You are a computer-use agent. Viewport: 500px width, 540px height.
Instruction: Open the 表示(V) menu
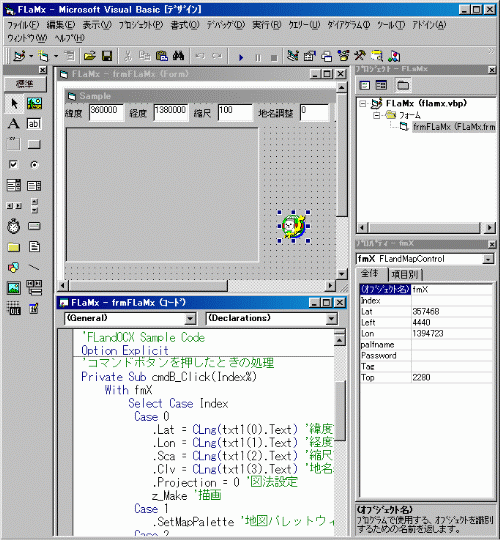pyautogui.click(x=97, y=25)
